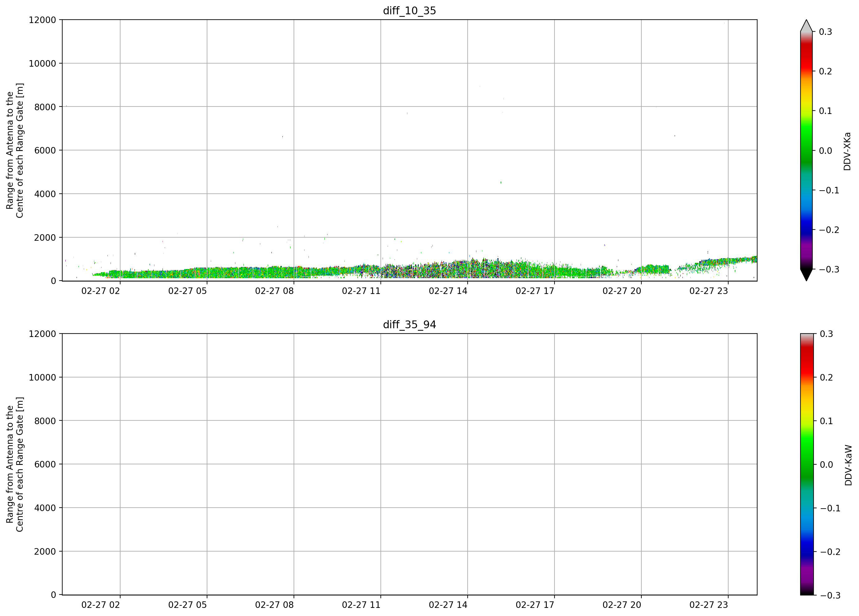Click '02-27 17' tick under diff_35_94 plot
Image resolution: width=859 pixels, height=616 pixels.
[535, 605]
